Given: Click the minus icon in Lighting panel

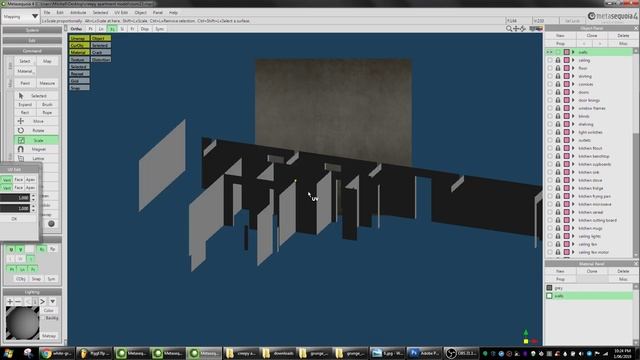Looking at the screenshot, I should 18,302.
